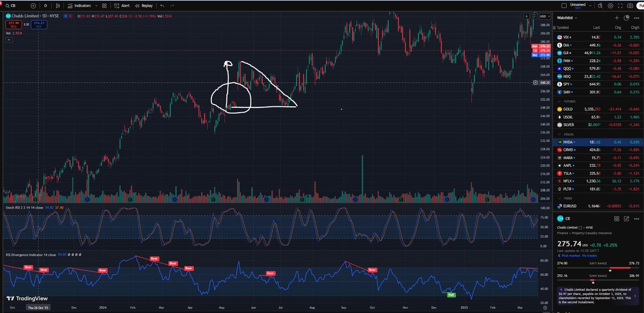Add a symbol to the Watchlist

point(617,18)
